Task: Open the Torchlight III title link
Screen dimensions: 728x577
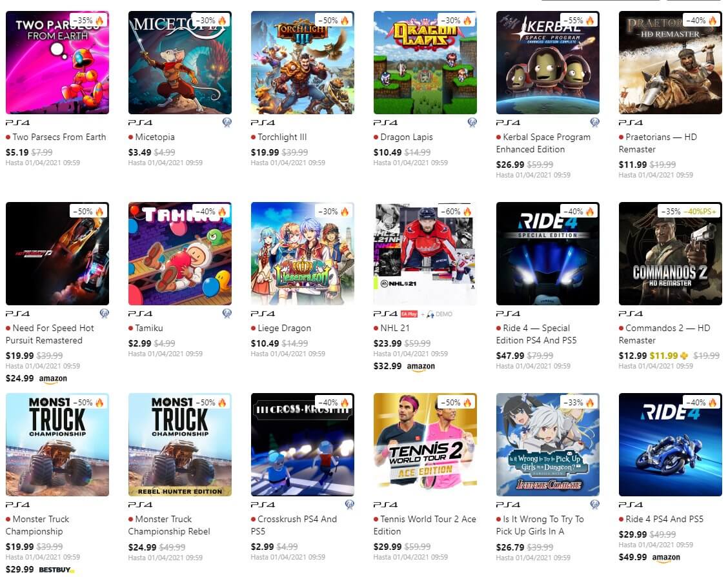Action: [282, 137]
